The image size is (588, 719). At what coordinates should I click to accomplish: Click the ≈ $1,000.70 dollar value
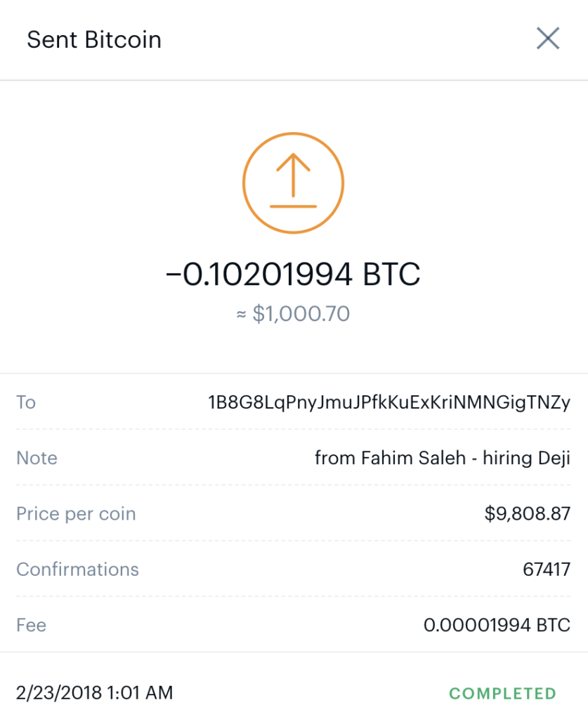coord(293,313)
